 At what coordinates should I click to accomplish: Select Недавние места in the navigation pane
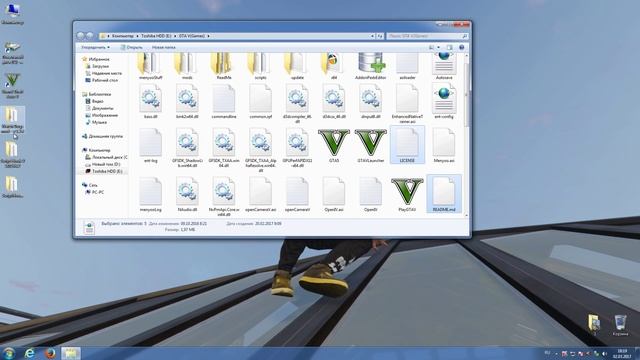(104, 73)
